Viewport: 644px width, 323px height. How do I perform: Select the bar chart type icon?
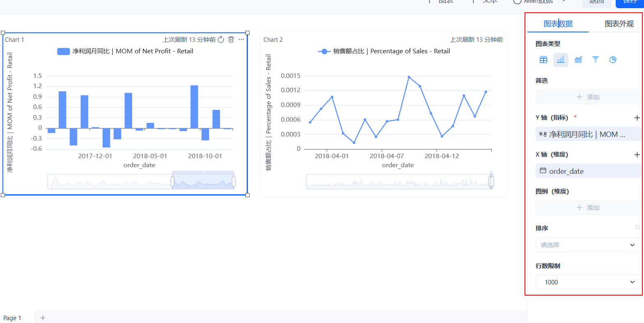click(x=561, y=60)
